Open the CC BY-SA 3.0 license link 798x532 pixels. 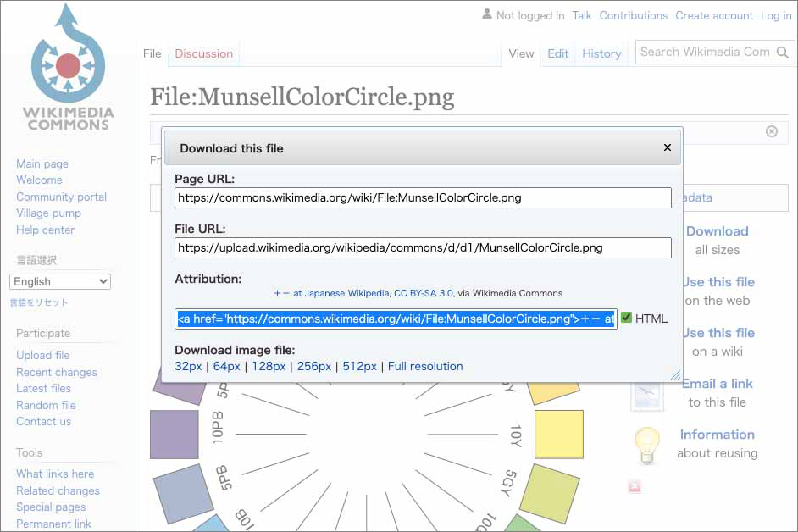tap(424, 293)
